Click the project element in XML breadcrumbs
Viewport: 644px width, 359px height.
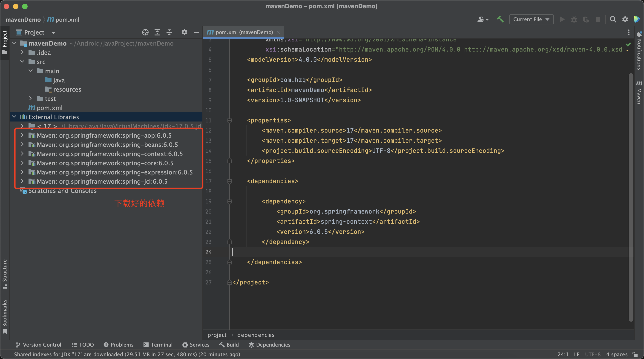[217, 335]
